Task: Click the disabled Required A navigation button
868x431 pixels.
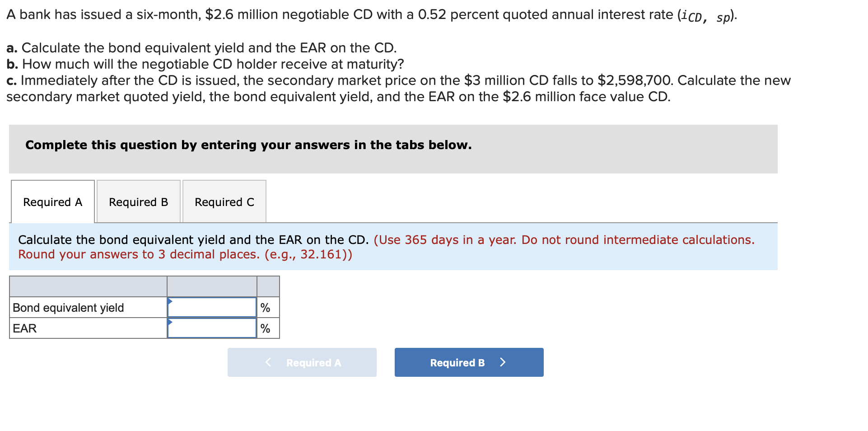Action: (302, 362)
